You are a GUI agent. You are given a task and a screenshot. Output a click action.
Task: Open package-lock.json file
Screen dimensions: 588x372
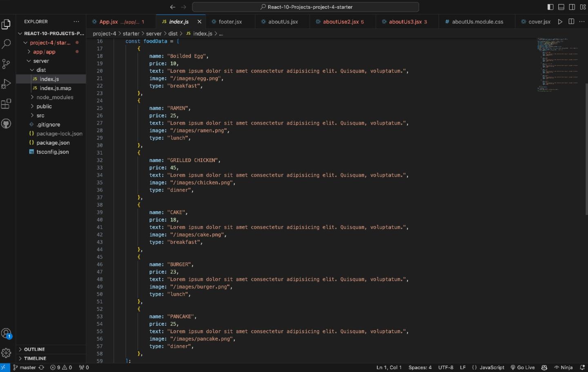tap(51, 134)
